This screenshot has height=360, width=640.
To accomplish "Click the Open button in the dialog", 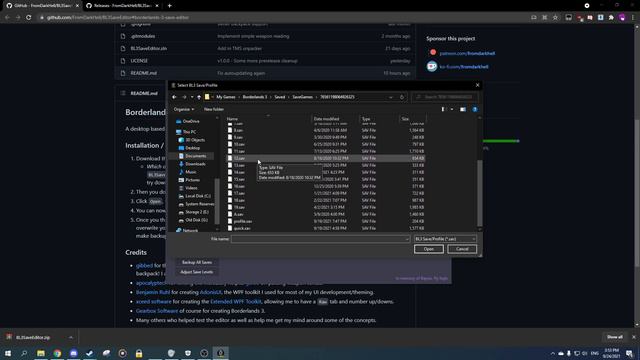I will [x=429, y=249].
